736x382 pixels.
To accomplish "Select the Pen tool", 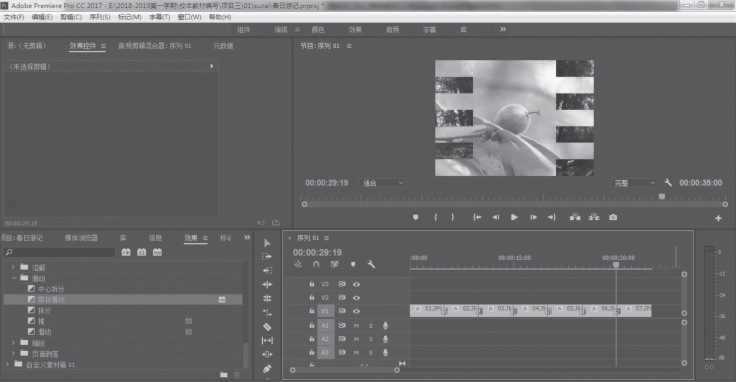I will click(x=267, y=369).
